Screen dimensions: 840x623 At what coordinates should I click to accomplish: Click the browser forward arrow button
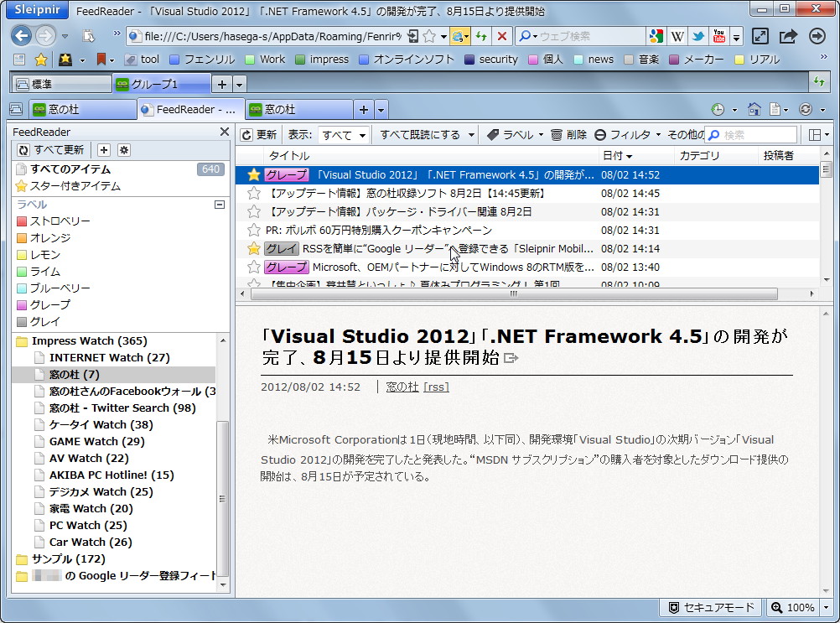point(45,36)
